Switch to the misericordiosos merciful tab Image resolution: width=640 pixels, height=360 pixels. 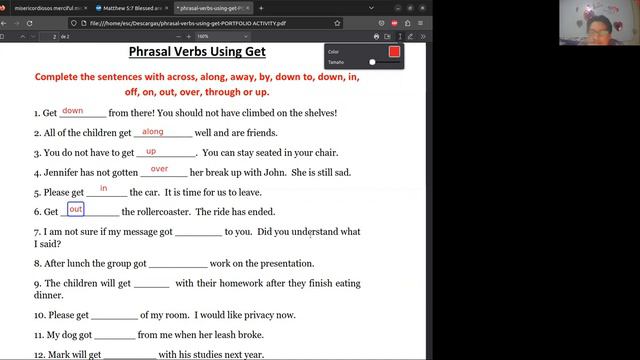[47, 8]
